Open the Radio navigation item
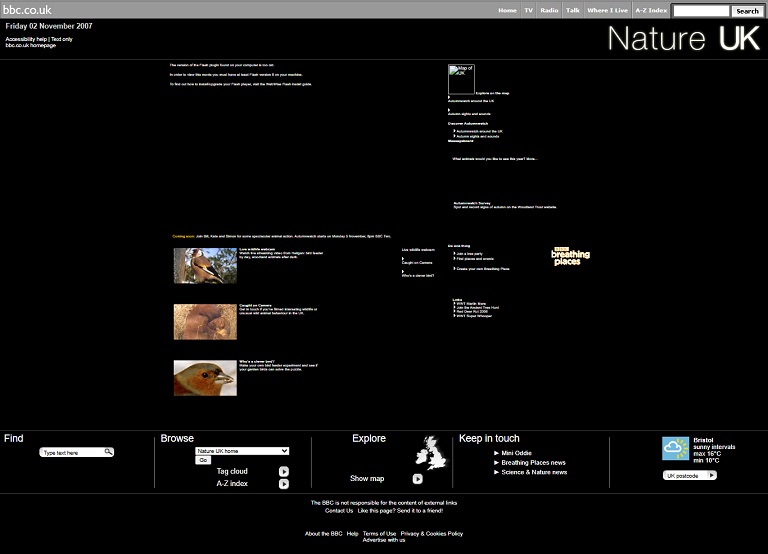 point(549,10)
